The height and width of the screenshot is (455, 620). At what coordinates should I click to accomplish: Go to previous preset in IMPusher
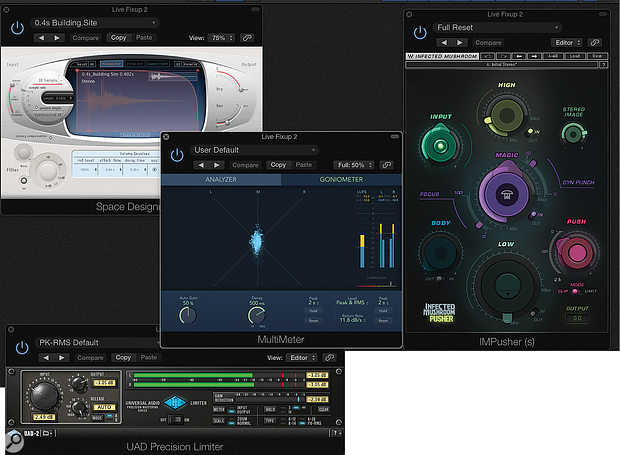(444, 43)
